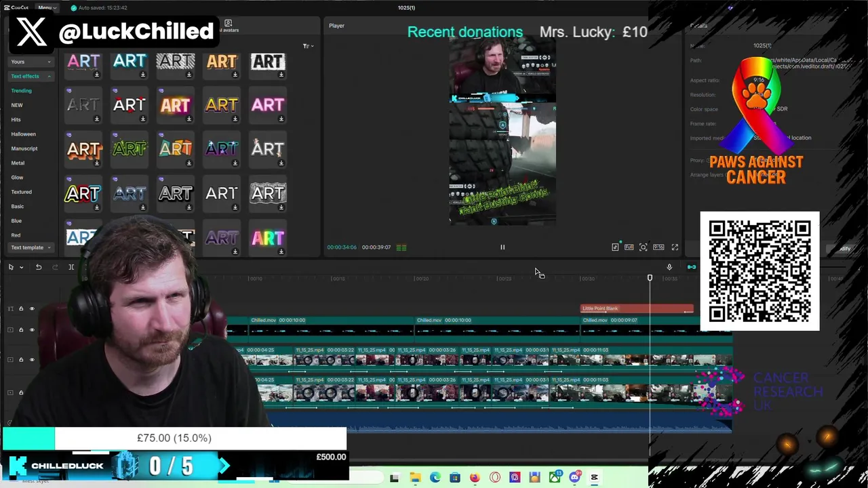The height and width of the screenshot is (488, 868).
Task: Lock the text track
Action: [x=21, y=309]
